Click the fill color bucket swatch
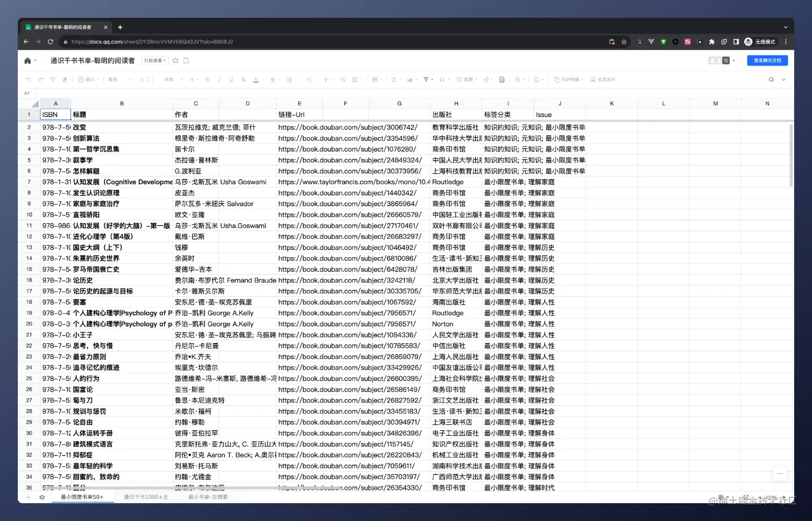Viewport: 812px width, 521px height. [272, 80]
